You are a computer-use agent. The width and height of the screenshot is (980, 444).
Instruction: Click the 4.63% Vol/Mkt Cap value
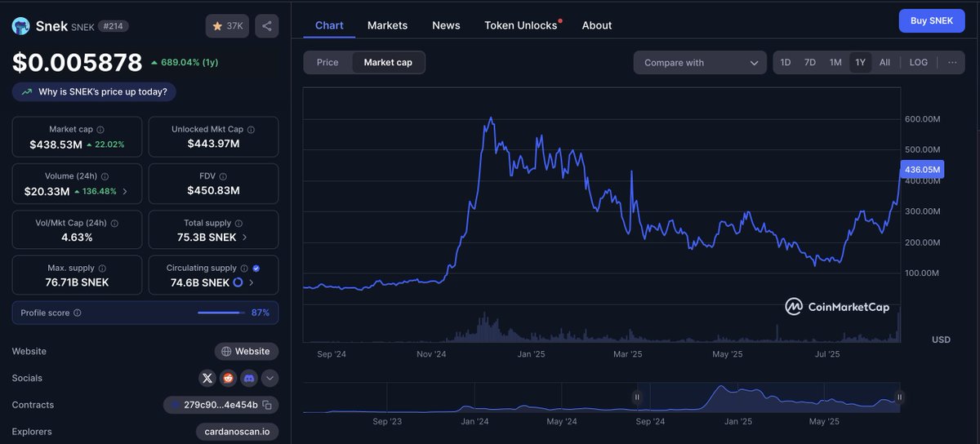click(x=77, y=238)
